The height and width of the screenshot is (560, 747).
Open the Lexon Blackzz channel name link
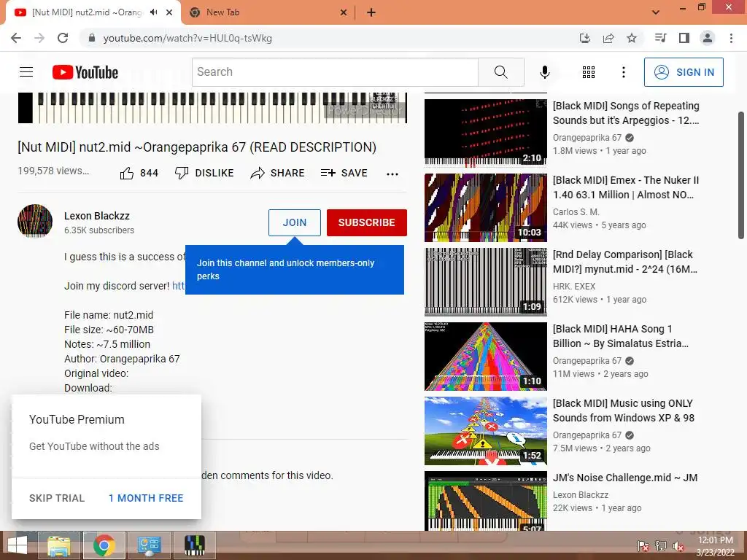(x=97, y=216)
